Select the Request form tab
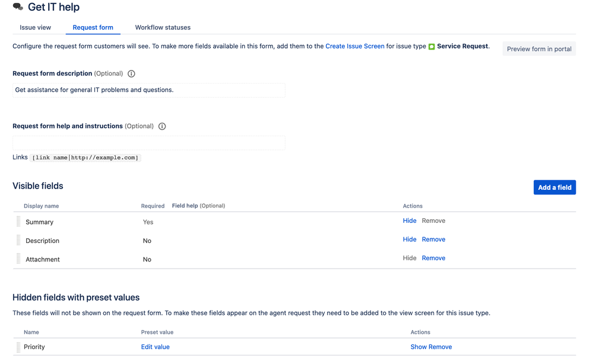This screenshot has height=364, width=593. click(x=93, y=27)
